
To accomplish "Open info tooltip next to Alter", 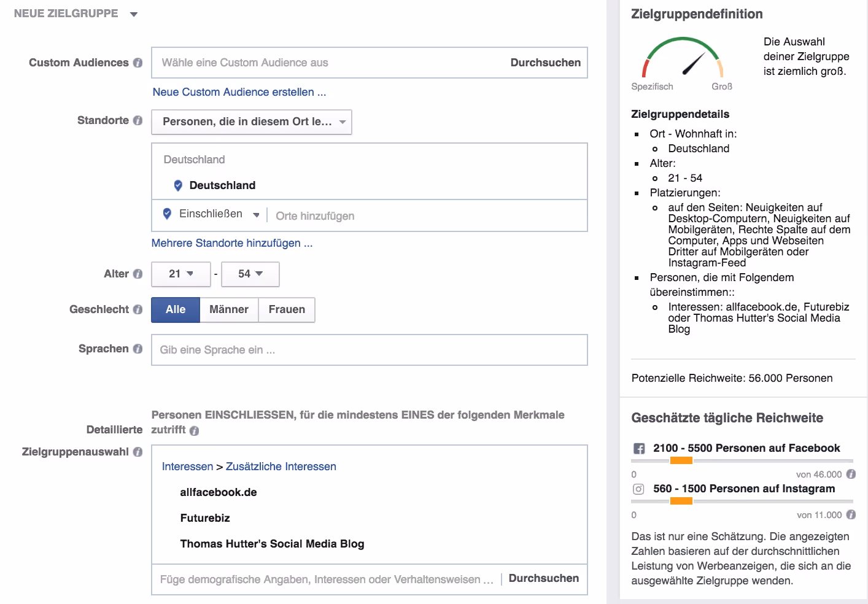I will pos(138,274).
